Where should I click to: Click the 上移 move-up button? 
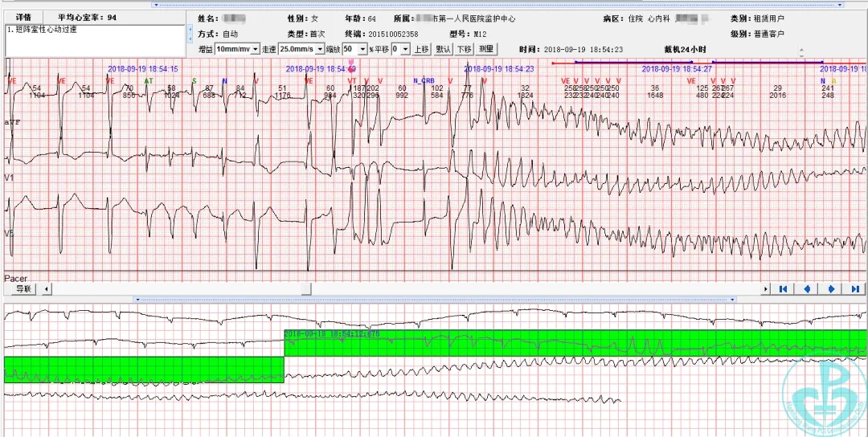coord(421,49)
